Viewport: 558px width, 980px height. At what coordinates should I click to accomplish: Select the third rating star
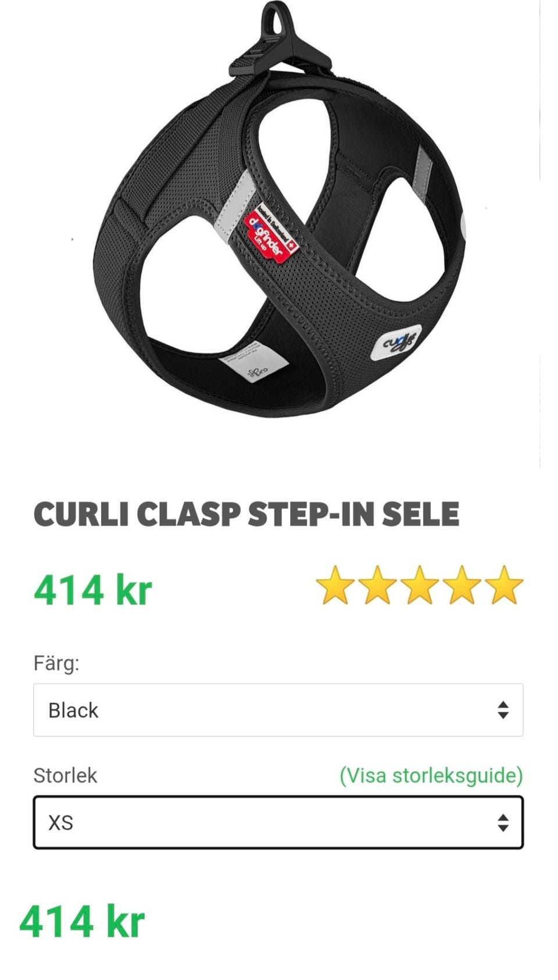(x=420, y=585)
